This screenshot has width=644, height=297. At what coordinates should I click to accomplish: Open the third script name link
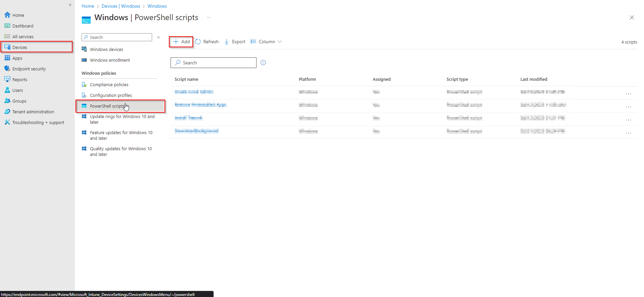(x=188, y=118)
